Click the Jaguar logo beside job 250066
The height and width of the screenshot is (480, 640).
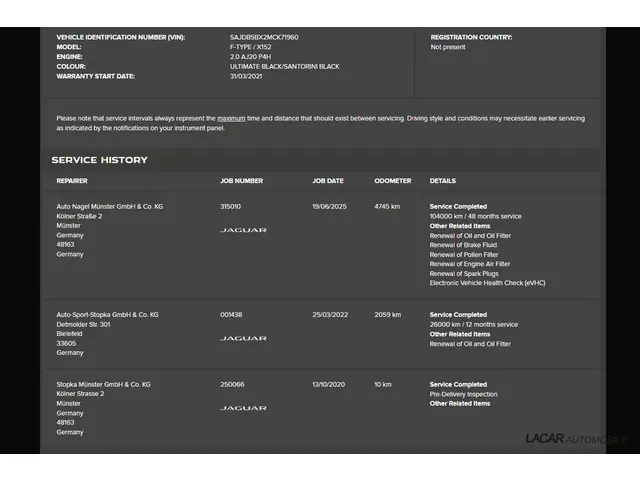pos(243,408)
